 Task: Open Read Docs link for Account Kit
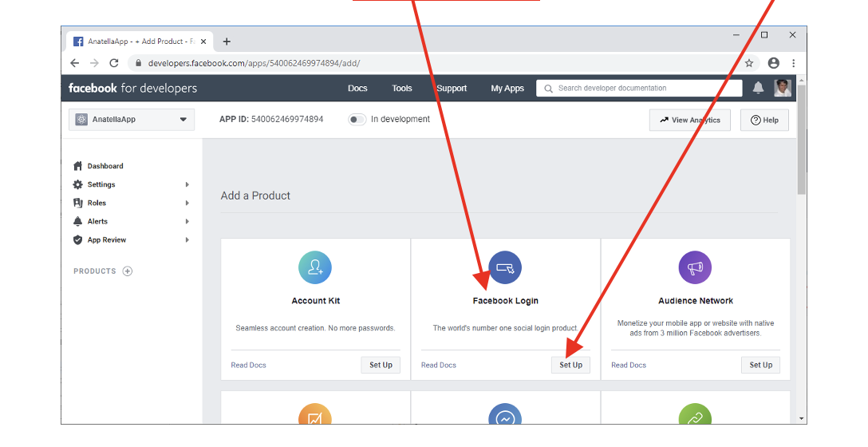point(248,365)
